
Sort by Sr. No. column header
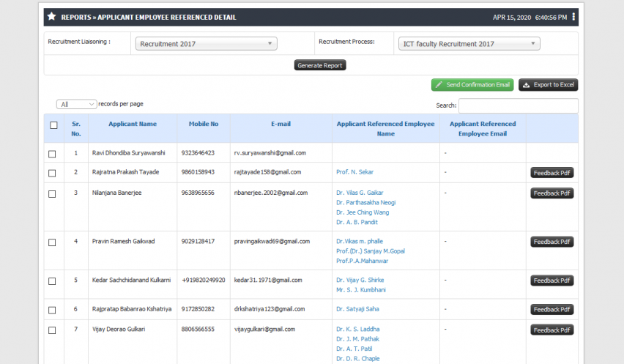[76, 128]
